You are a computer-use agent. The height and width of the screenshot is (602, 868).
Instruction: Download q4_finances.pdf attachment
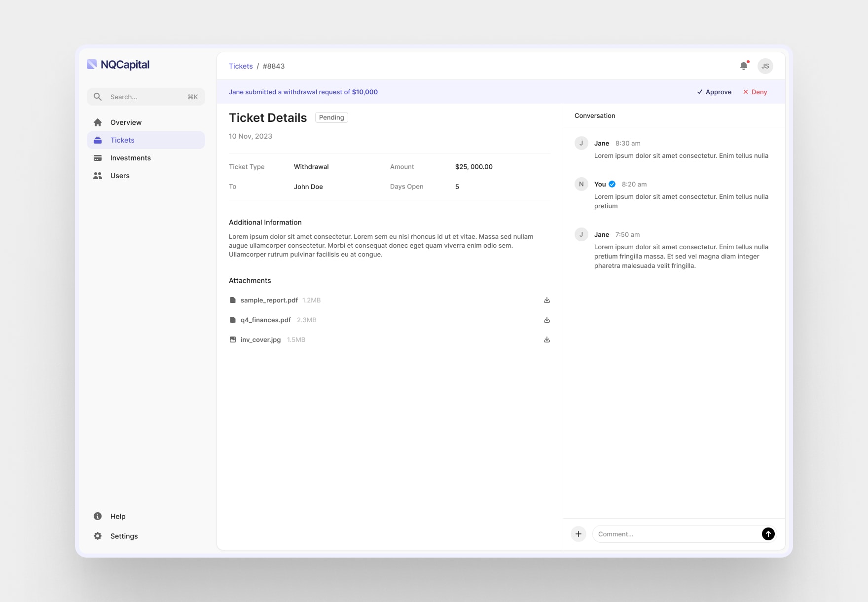point(547,320)
